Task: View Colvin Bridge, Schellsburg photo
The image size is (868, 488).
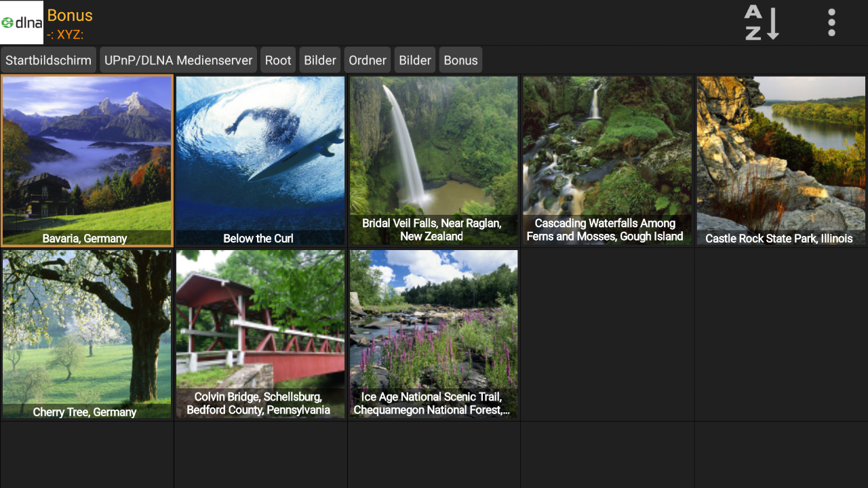Action: click(260, 334)
